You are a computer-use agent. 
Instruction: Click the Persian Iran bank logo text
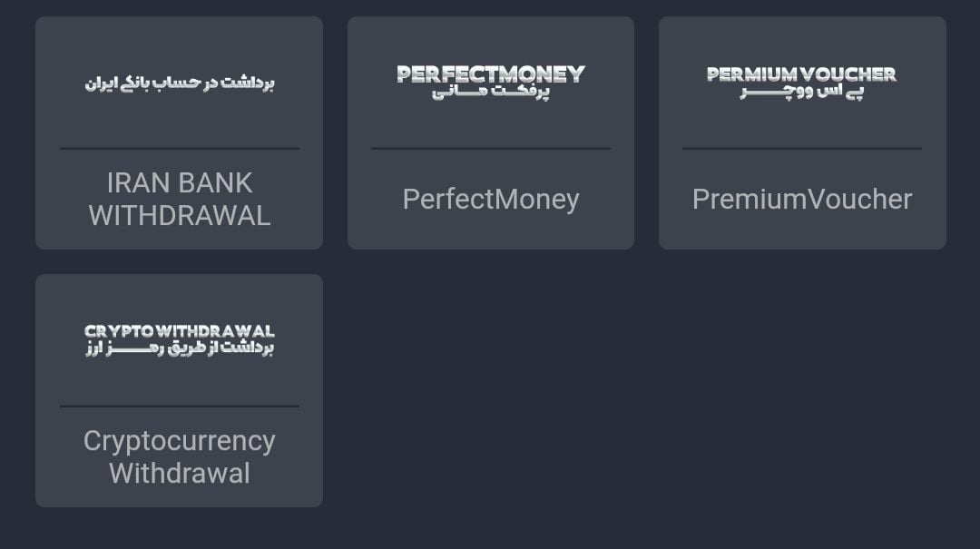pyautogui.click(x=179, y=83)
